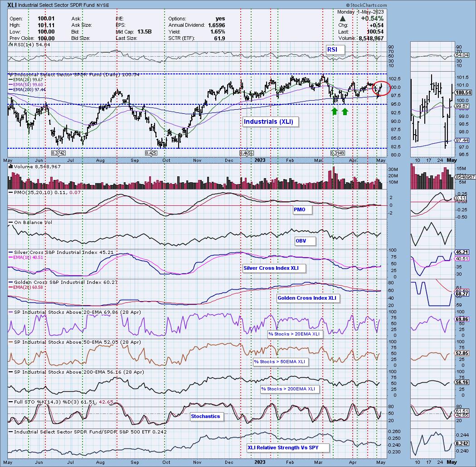Click the 'PMO(35,20,10) 0.11' indicator label
The width and height of the screenshot is (476, 467).
40,193
